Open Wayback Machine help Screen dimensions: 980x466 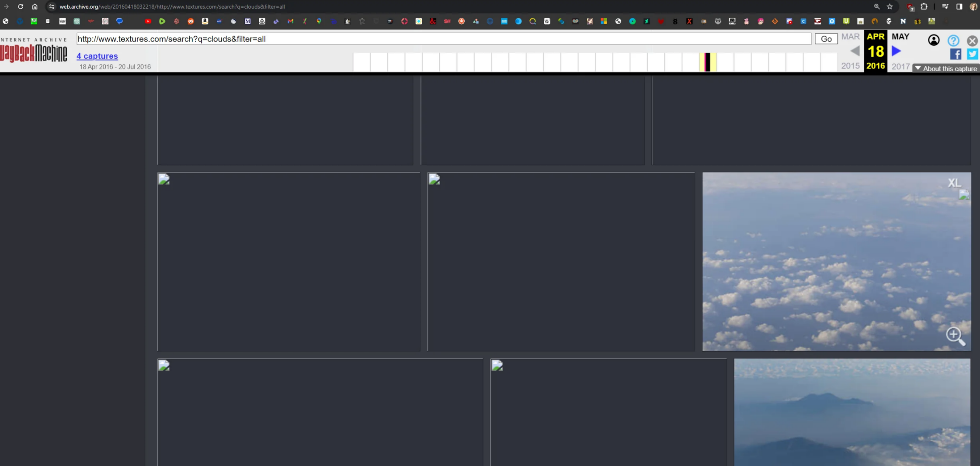point(953,41)
